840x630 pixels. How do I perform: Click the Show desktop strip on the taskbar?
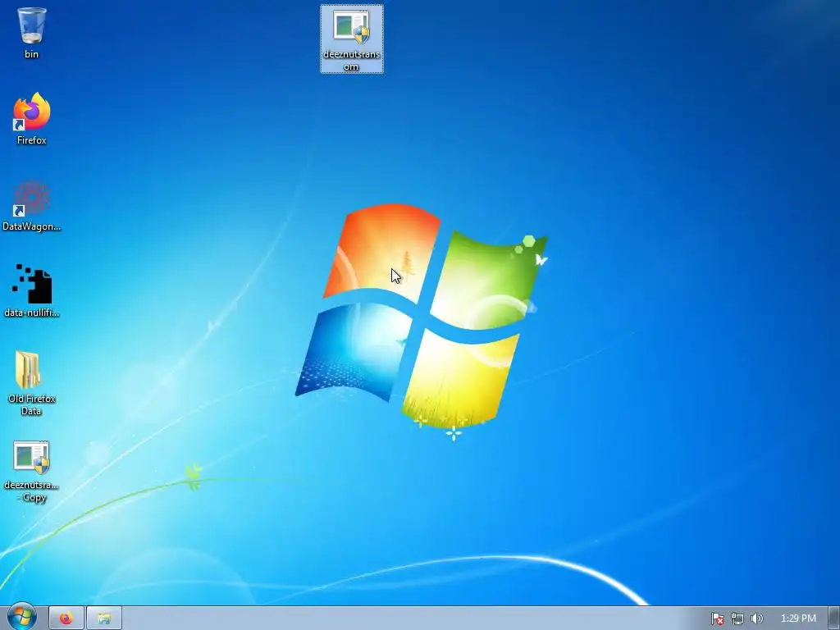click(x=834, y=619)
